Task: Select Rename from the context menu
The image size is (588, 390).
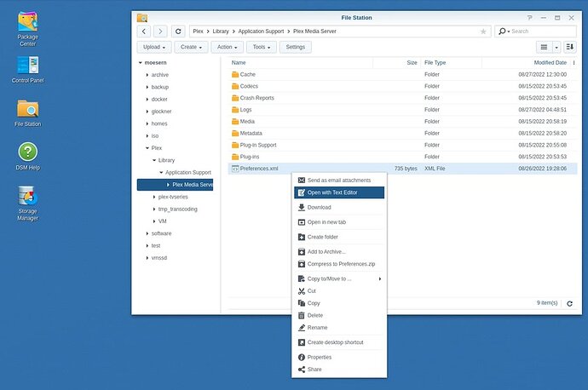Action: click(339, 328)
